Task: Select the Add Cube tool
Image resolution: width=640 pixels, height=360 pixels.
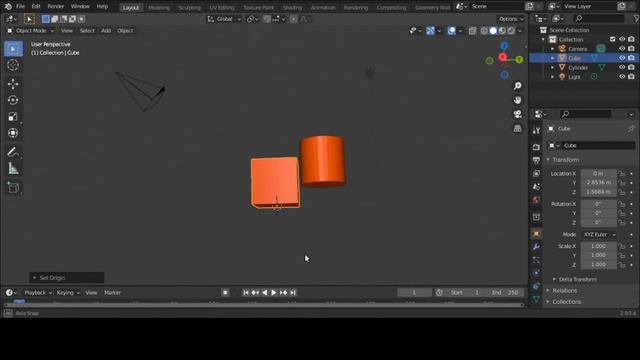Action: tap(13, 188)
